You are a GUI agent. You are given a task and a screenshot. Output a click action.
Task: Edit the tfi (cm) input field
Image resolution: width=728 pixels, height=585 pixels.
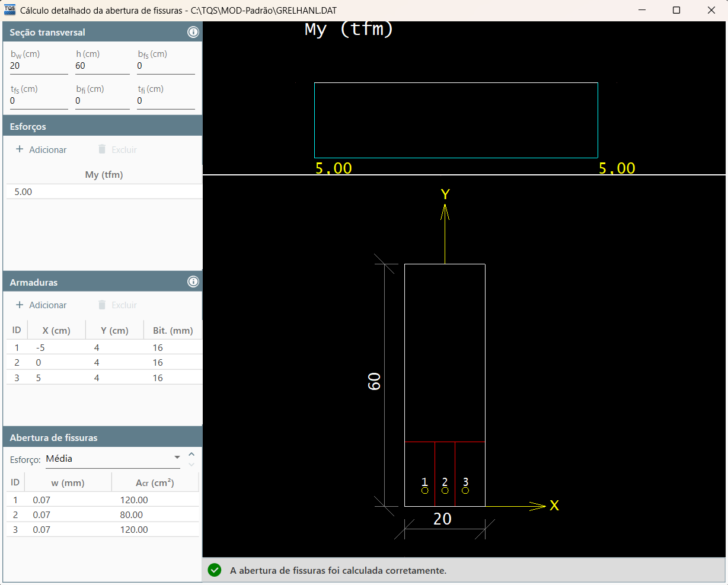click(166, 101)
